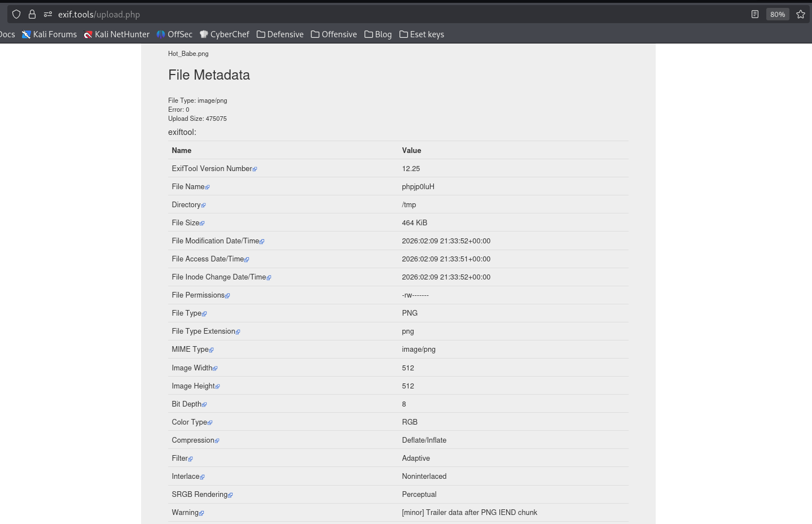Click the shield tracking protection icon
The width and height of the screenshot is (812, 524).
[16, 14]
